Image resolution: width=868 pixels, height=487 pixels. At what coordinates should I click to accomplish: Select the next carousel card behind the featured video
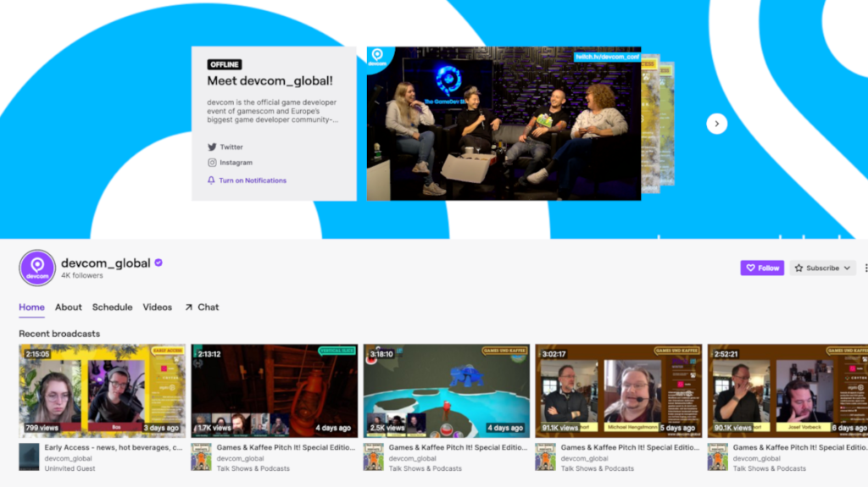651,124
